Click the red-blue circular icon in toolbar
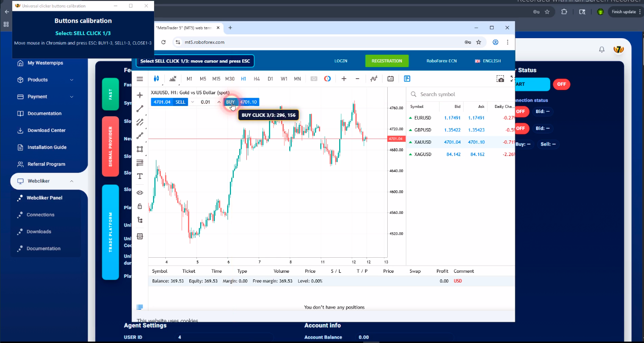 click(327, 79)
